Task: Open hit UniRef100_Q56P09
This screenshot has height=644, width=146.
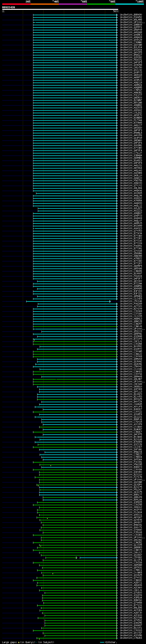Action: point(131,30)
